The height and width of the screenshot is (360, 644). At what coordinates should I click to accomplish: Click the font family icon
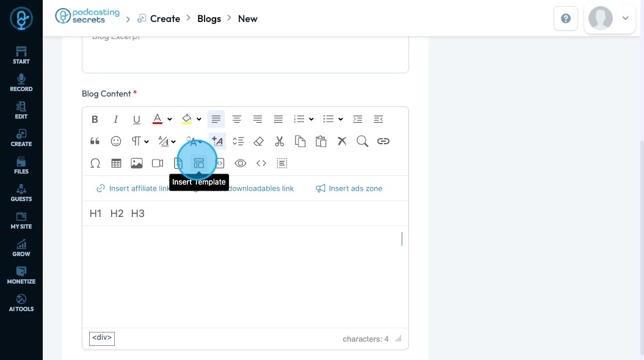click(x=164, y=141)
